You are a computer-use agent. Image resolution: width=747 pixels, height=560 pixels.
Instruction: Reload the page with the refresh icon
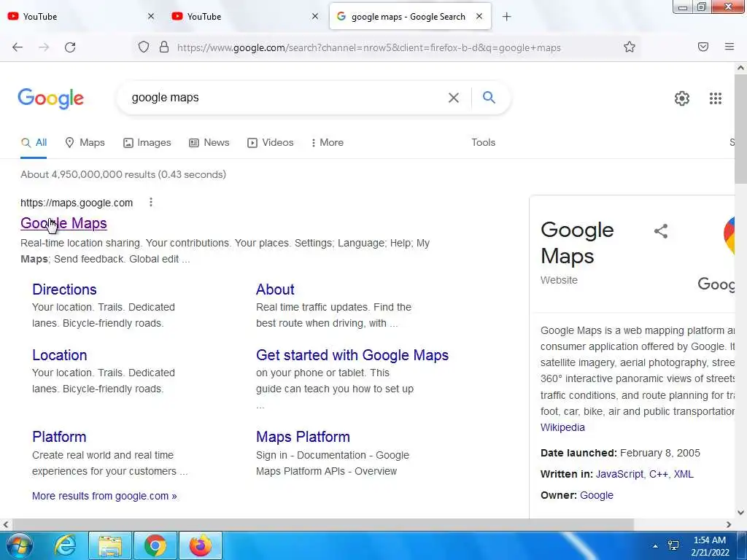point(70,47)
